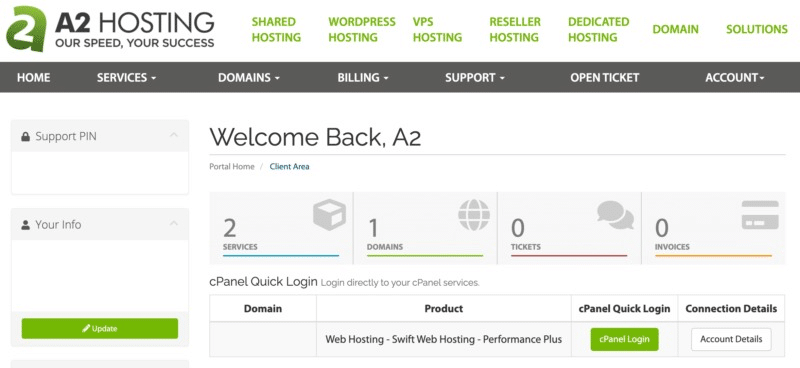Click the Connection Details column header

click(x=731, y=309)
